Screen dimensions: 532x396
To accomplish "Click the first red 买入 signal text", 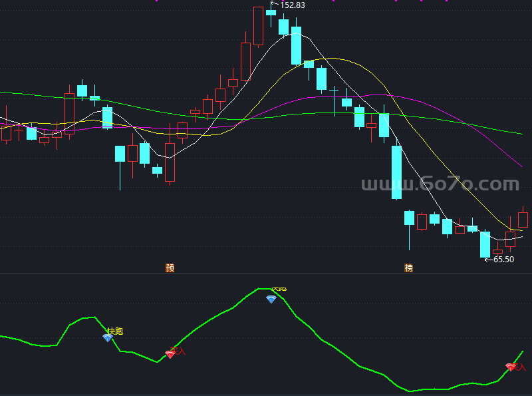I will pos(179,351).
